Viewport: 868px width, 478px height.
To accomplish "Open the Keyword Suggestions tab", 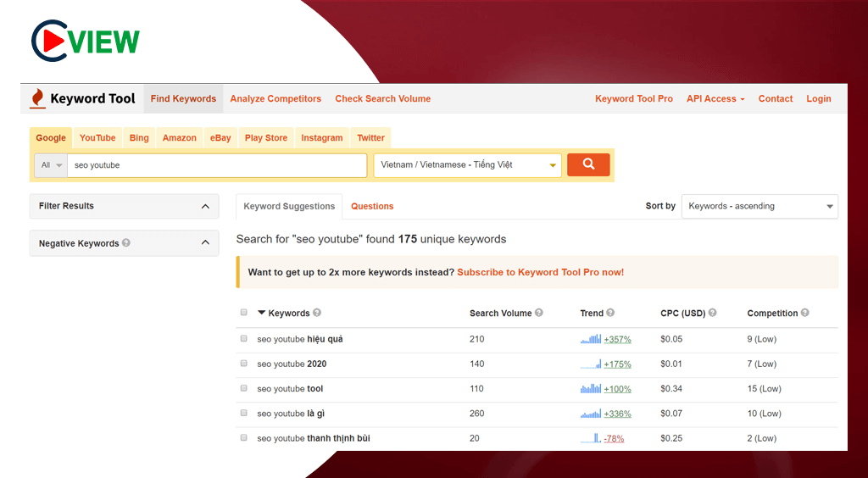I will (289, 206).
